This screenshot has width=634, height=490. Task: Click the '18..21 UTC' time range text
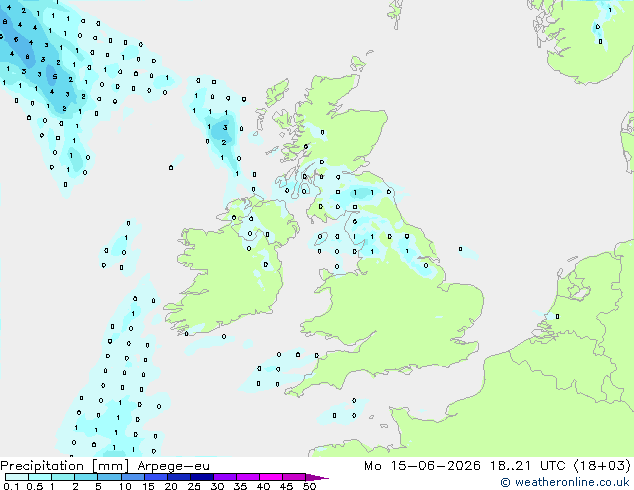(x=528, y=466)
